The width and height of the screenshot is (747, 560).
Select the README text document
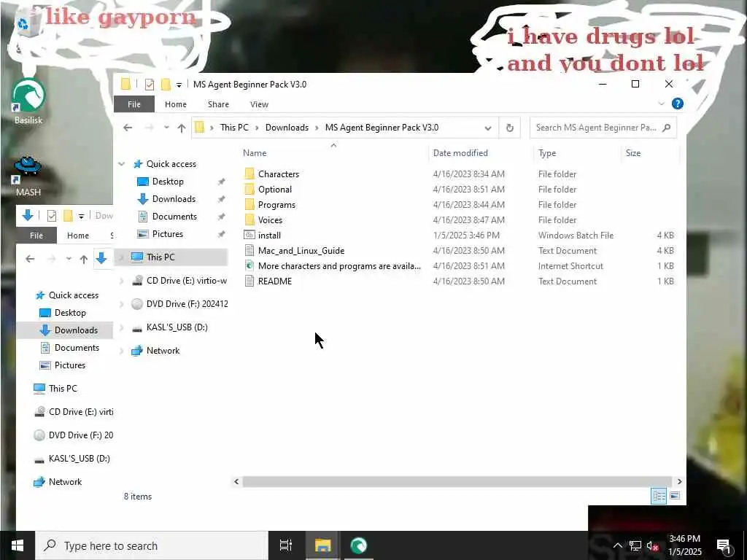[x=274, y=281]
